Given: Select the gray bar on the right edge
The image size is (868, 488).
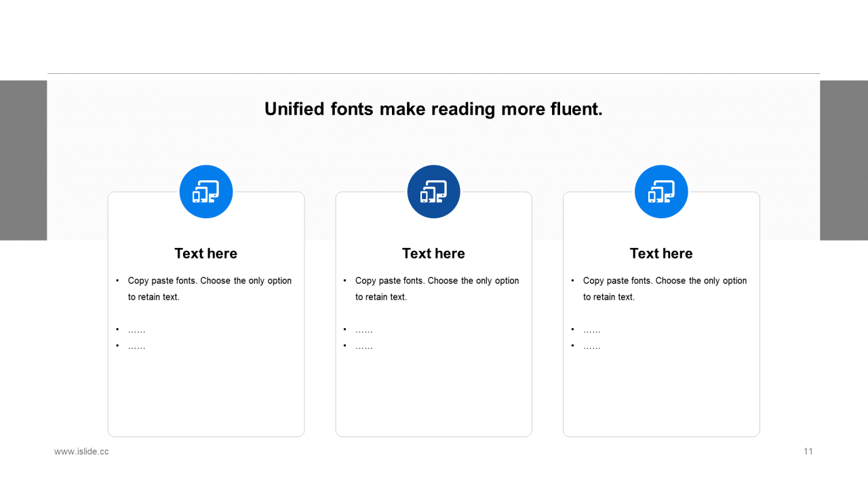Looking at the screenshot, I should [844, 160].
